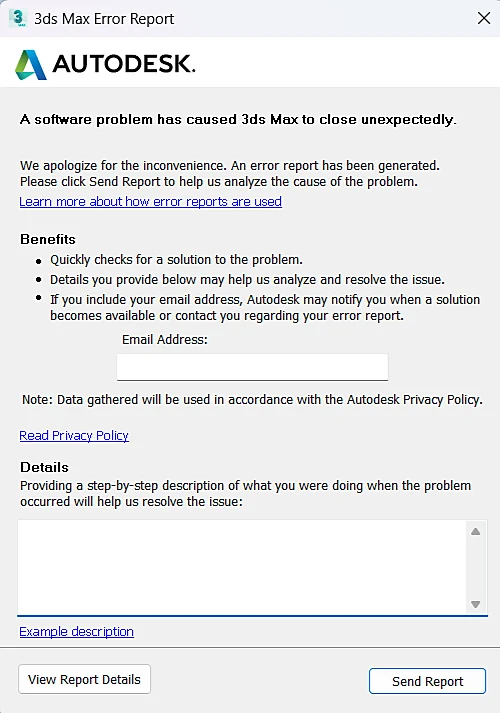Open 'Learn more about how error reports are used'
500x713 pixels.
pos(150,201)
